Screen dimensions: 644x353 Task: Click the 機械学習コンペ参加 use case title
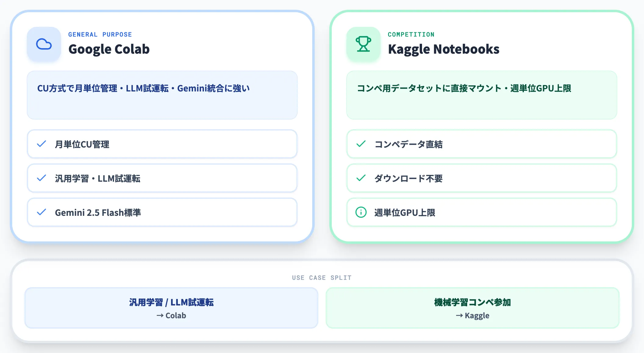[x=473, y=302]
